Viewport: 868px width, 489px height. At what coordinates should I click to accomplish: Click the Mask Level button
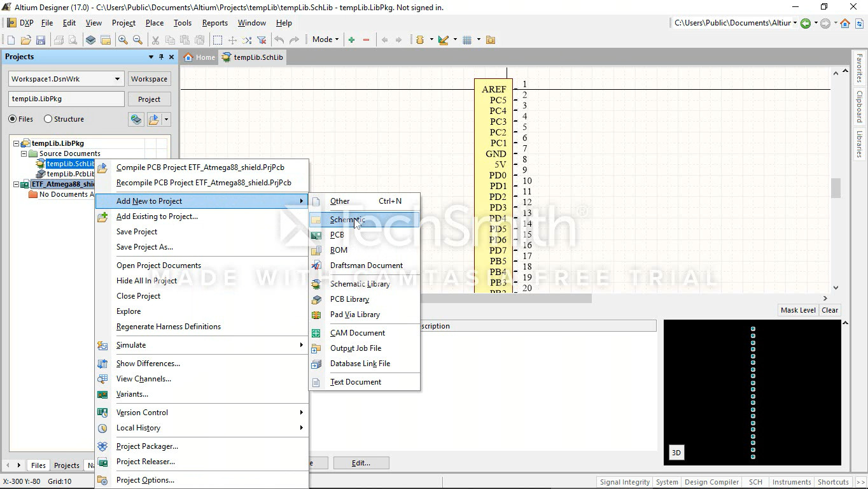pos(797,310)
